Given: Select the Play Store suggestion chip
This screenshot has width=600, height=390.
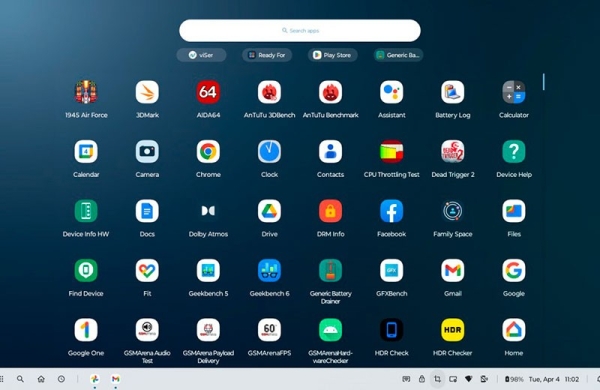Looking at the screenshot, I should [333, 55].
